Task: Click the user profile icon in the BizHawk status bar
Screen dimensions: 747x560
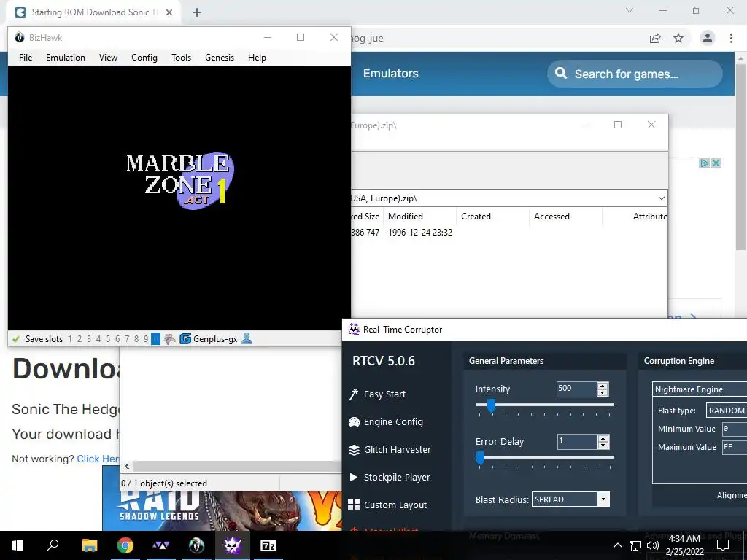Action: (247, 338)
